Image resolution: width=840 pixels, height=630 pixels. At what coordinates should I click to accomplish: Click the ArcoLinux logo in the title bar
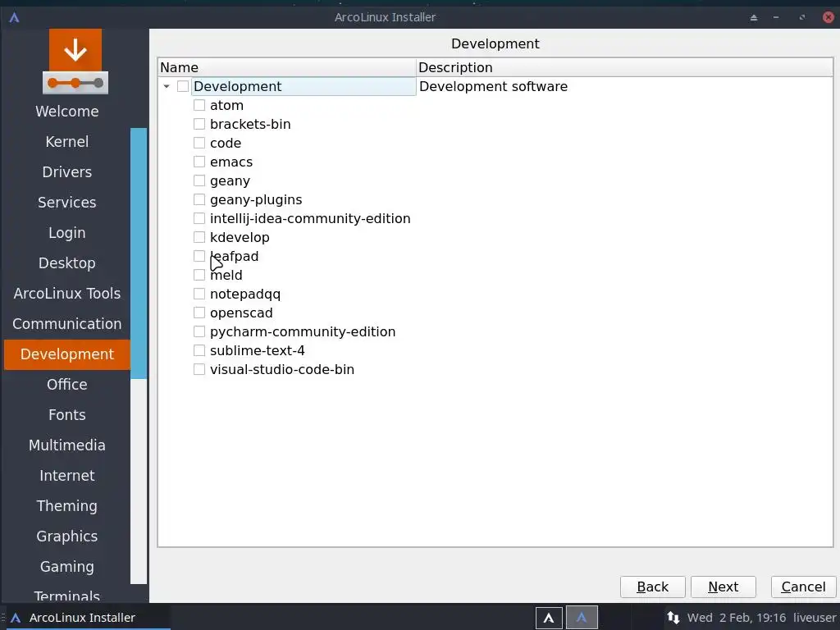tap(15, 17)
